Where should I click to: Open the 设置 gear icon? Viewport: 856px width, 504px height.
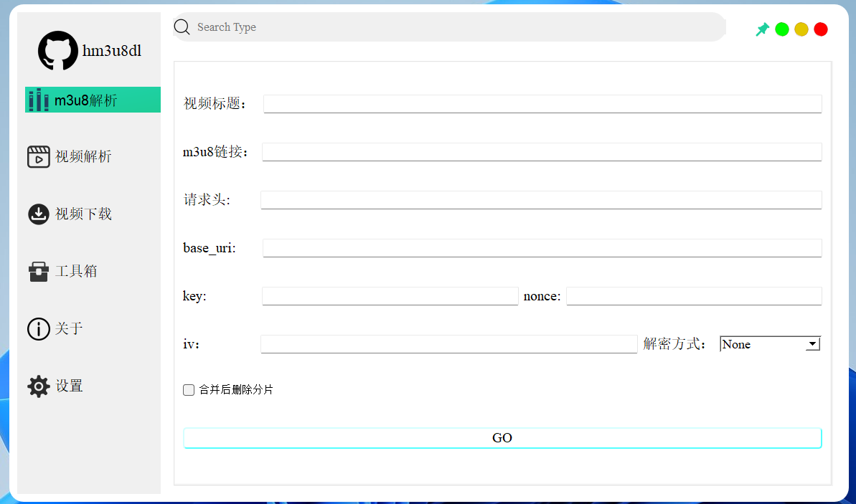39,386
